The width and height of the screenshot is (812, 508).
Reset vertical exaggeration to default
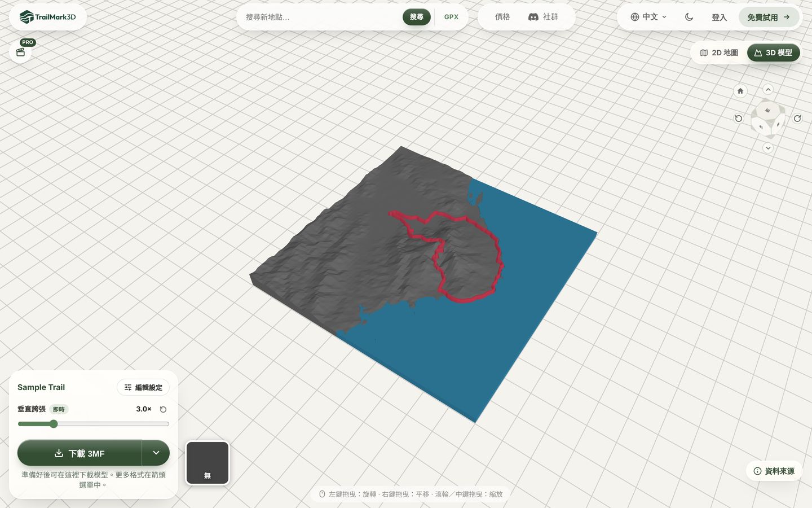click(x=163, y=409)
